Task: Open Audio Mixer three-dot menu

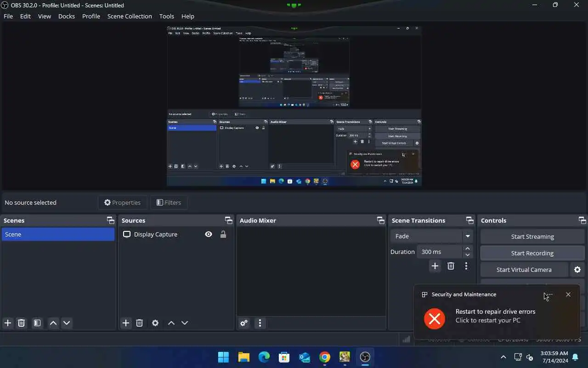Action: [260, 323]
